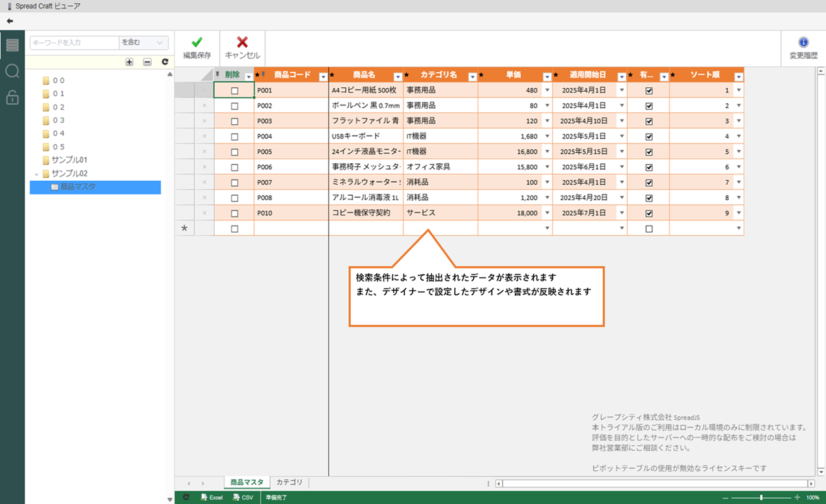The image size is (826, 504).
Task: Click the red X cancel icon
Action: click(242, 43)
